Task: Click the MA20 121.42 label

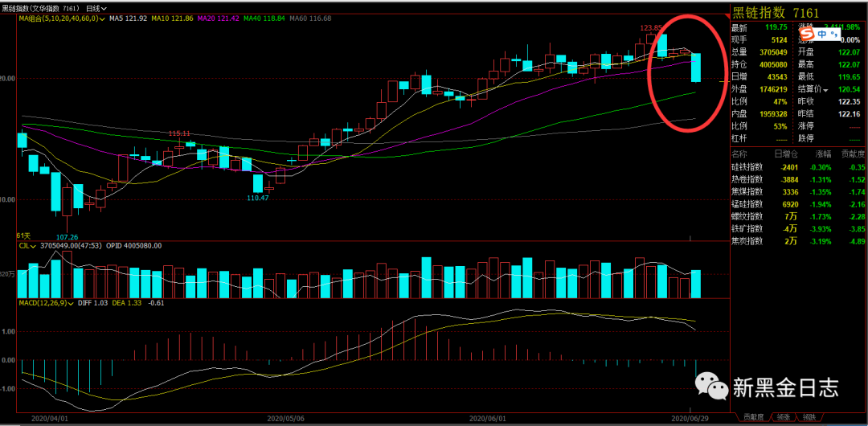Action: point(217,18)
